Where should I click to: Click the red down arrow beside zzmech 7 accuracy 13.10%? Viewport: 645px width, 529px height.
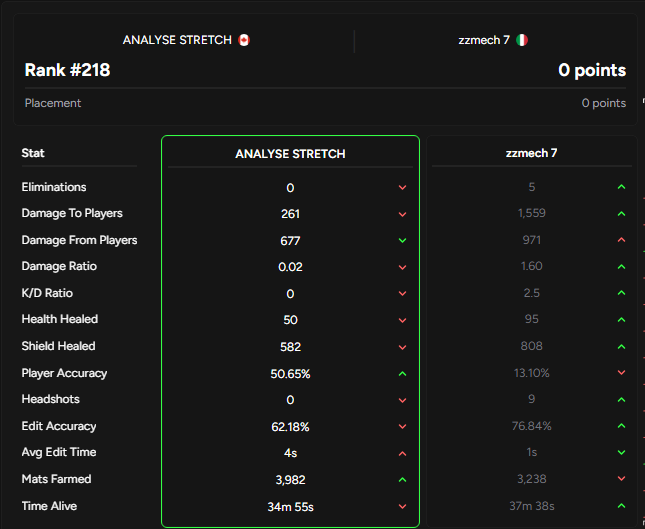[x=622, y=373]
